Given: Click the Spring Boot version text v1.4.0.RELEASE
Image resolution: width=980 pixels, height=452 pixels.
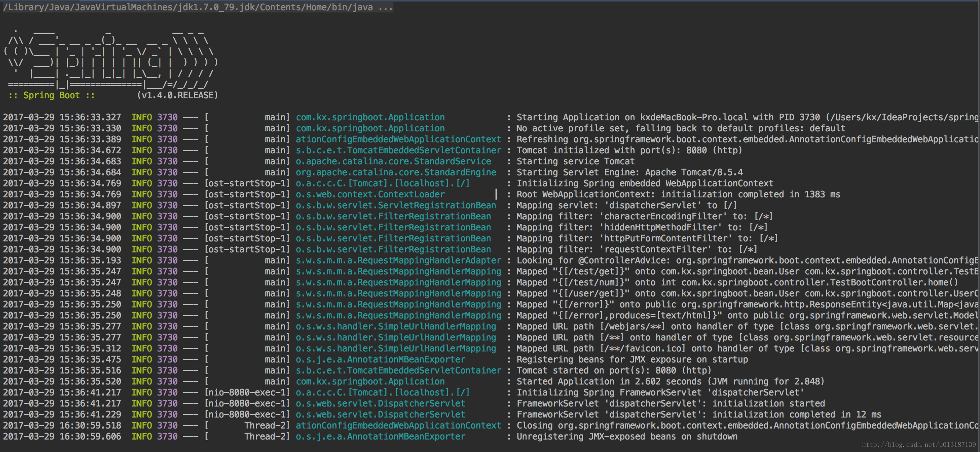Looking at the screenshot, I should click(177, 95).
